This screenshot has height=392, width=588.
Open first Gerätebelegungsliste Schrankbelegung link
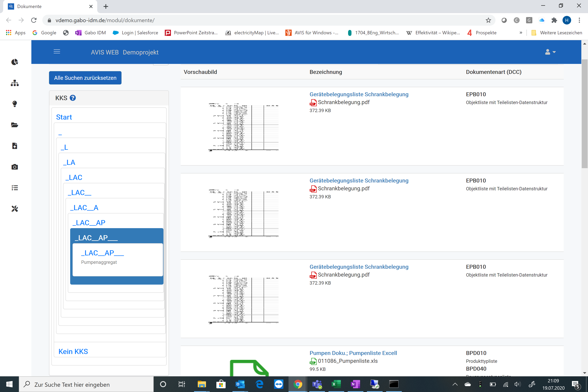(x=359, y=94)
